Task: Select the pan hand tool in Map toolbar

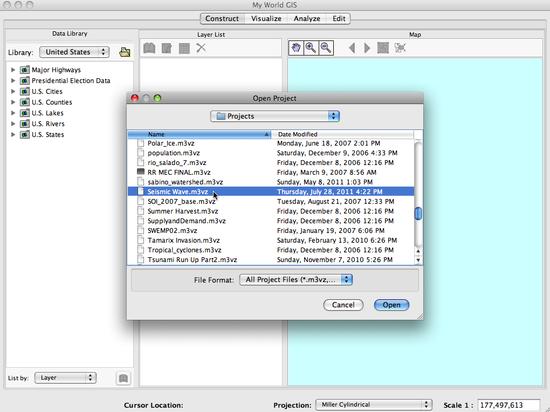Action: (x=296, y=48)
